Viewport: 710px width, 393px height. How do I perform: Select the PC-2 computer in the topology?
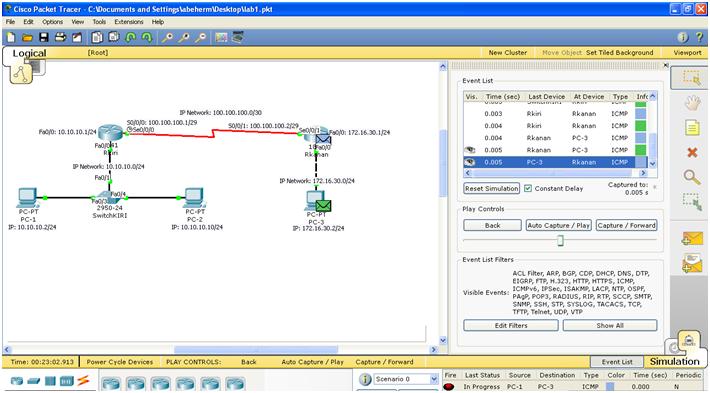(194, 198)
